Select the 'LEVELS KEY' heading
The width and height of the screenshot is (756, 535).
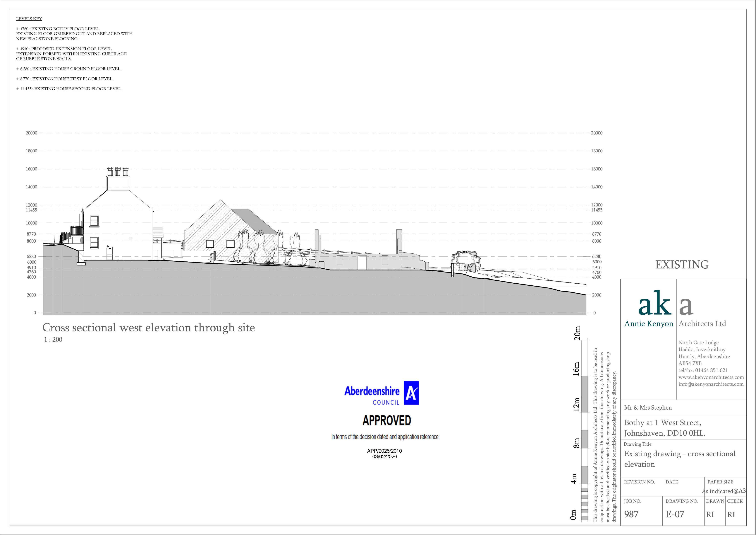point(29,19)
